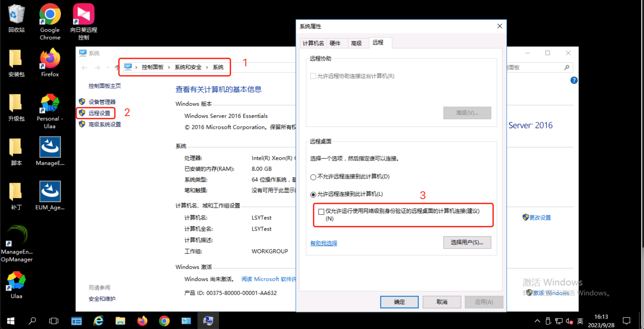This screenshot has width=644, height=329.
Task: Open the 脚本 folder on the desktop
Action: pos(16,152)
